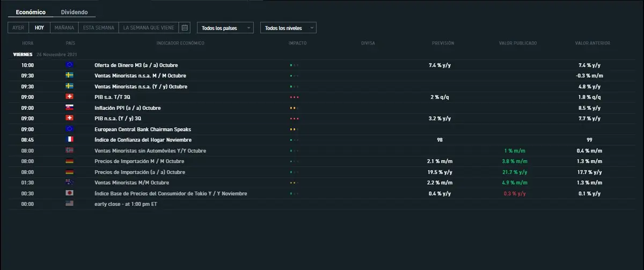The image size is (644, 270).
Task: Open European Central Bank Chairman Speaks event
Action: [142, 129]
